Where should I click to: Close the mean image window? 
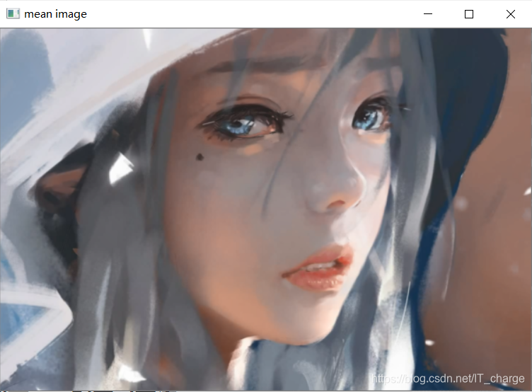[x=511, y=14]
